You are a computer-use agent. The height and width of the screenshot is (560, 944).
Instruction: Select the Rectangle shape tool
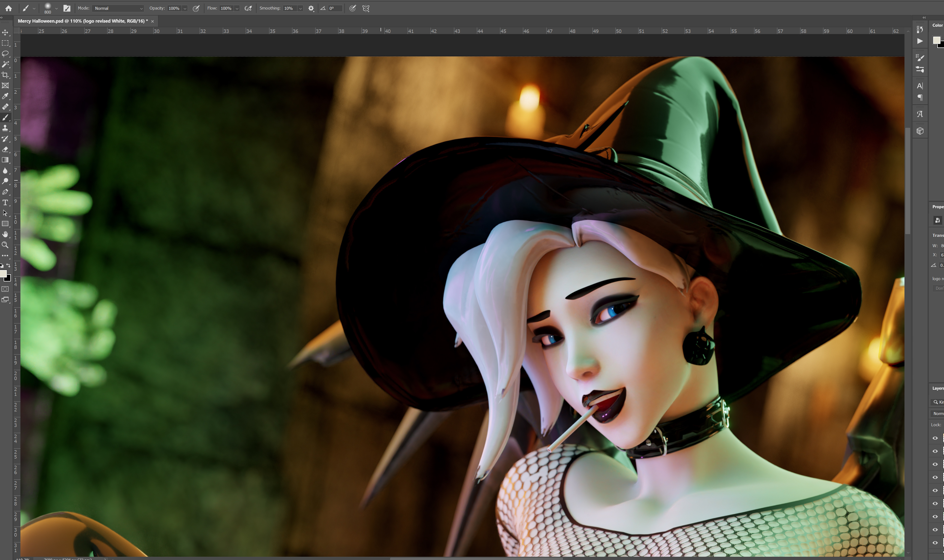5,224
